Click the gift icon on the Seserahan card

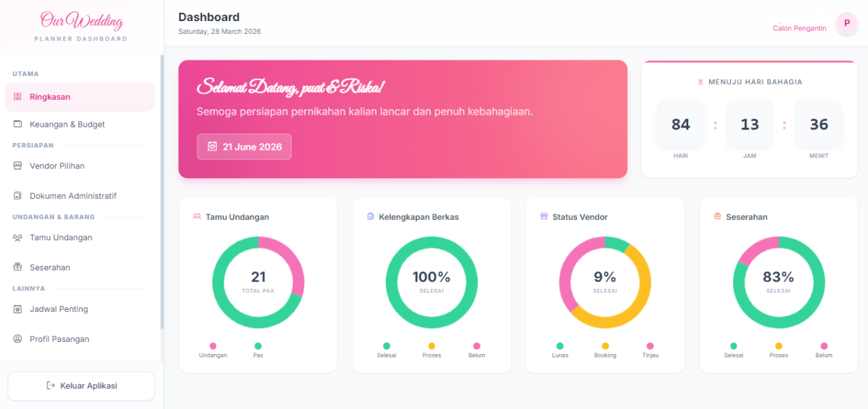(x=717, y=216)
